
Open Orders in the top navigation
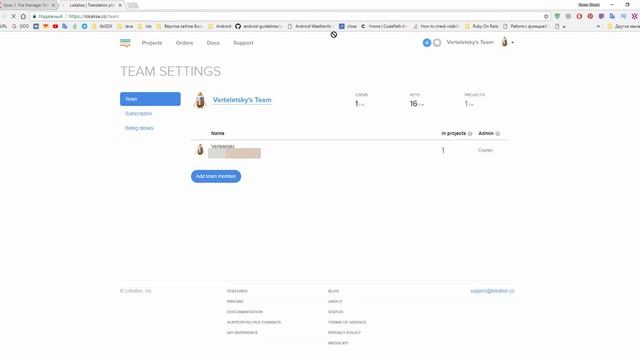tap(184, 43)
